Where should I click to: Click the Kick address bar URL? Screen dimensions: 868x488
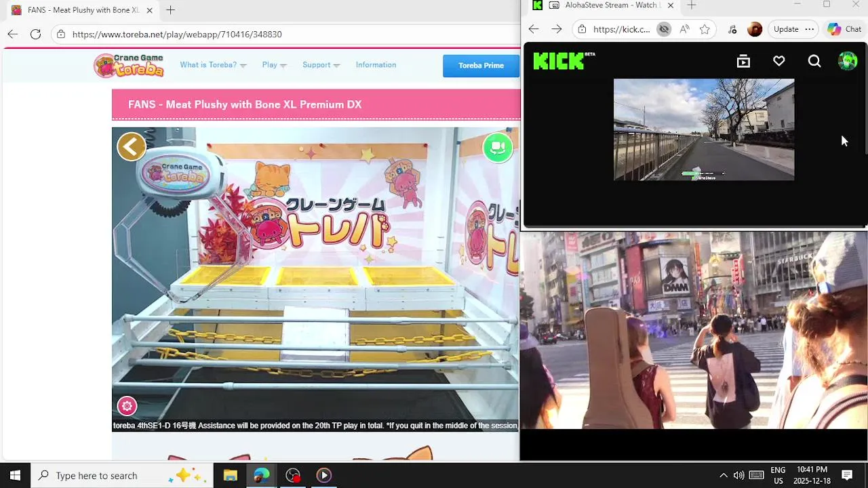pos(621,29)
